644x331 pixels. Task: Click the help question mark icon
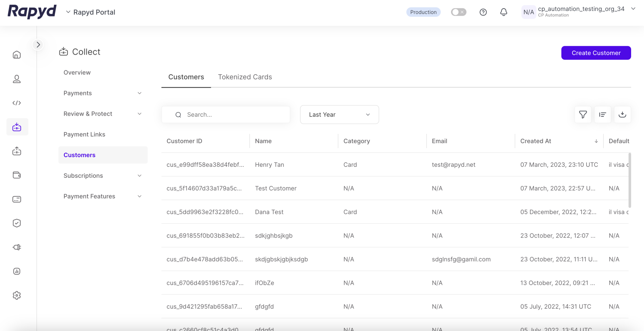(483, 12)
